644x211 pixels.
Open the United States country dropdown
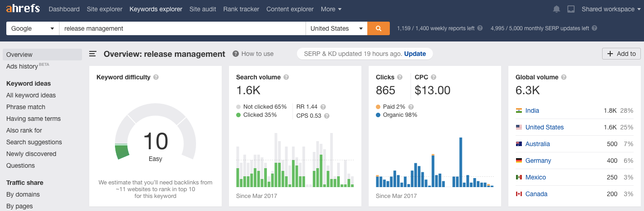[x=337, y=28]
